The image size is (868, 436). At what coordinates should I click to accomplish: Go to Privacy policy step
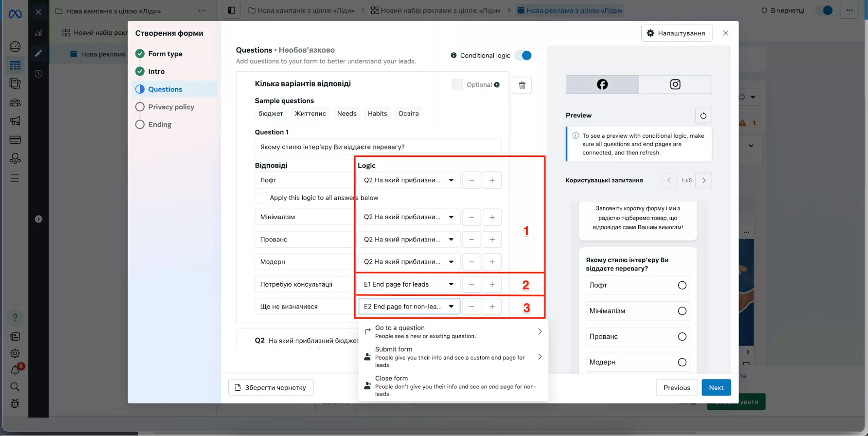click(x=171, y=107)
